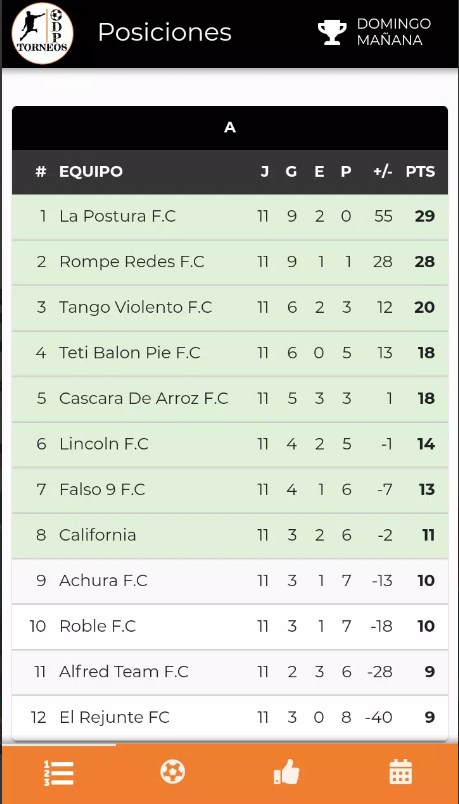Viewport: 459px width, 804px height.
Task: Select the standings list icon
Action: point(58,773)
